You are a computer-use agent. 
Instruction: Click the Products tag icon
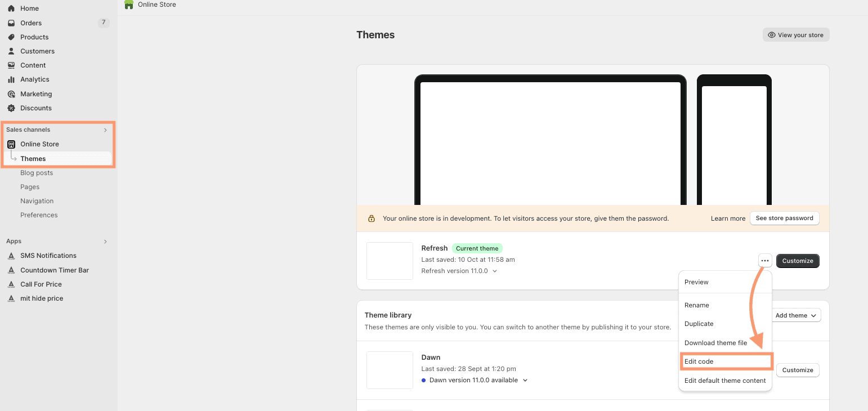(11, 37)
